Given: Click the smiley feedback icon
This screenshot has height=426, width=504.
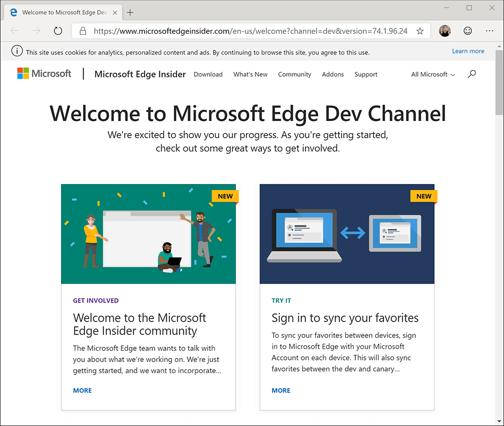Looking at the screenshot, I should coord(468,31).
